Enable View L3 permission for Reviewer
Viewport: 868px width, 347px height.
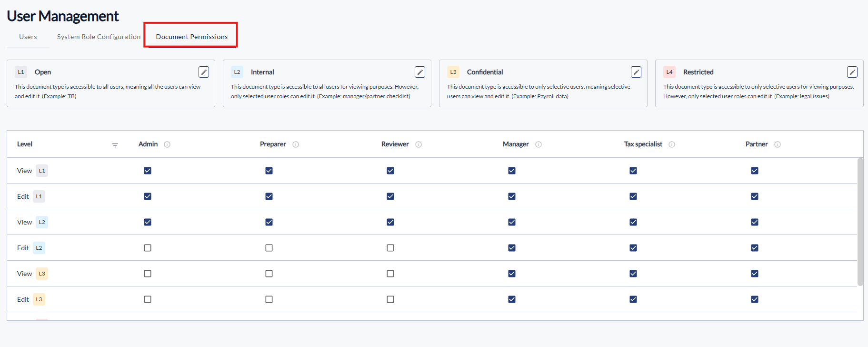(x=390, y=274)
